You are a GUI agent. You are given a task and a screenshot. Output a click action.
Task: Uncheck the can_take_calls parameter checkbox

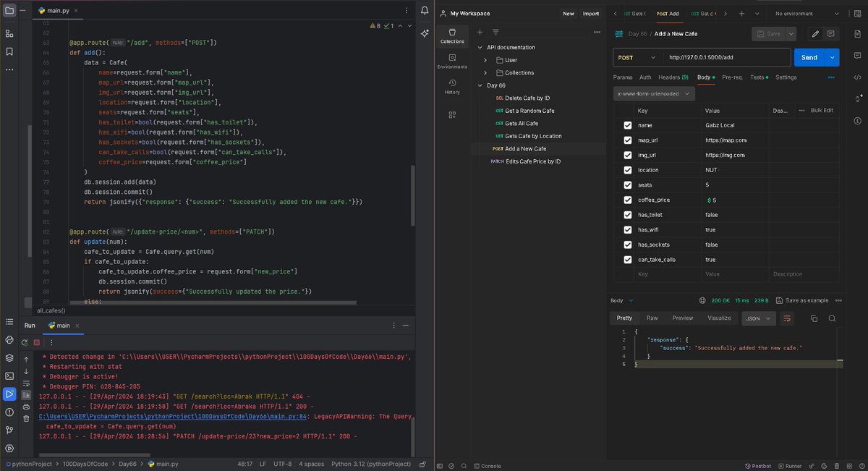coord(628,259)
